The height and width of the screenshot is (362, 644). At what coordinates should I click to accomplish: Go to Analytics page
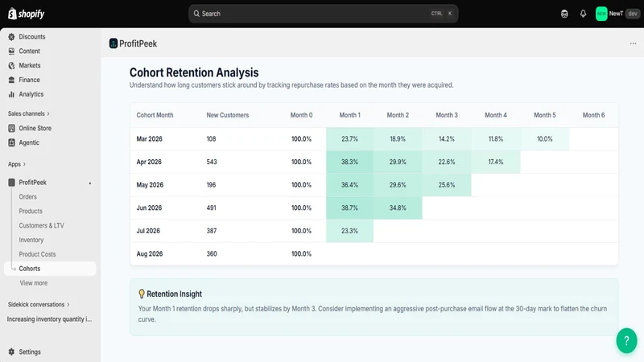(x=31, y=94)
